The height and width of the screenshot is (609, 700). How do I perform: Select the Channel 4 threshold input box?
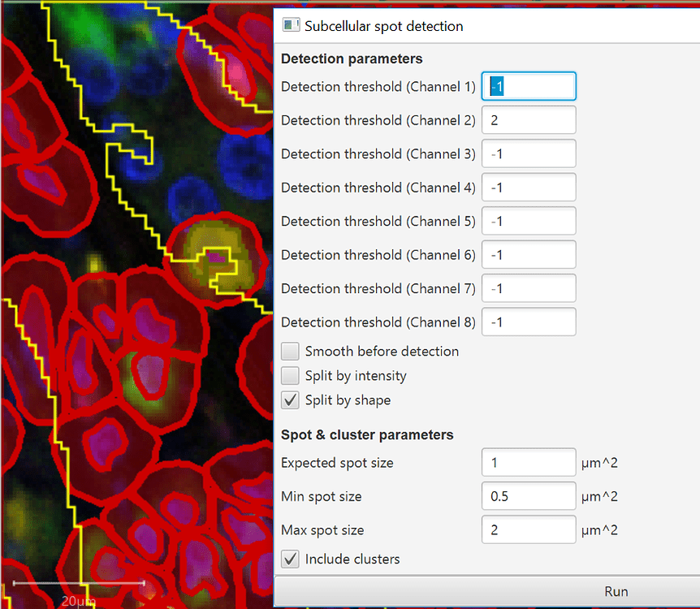pyautogui.click(x=529, y=187)
